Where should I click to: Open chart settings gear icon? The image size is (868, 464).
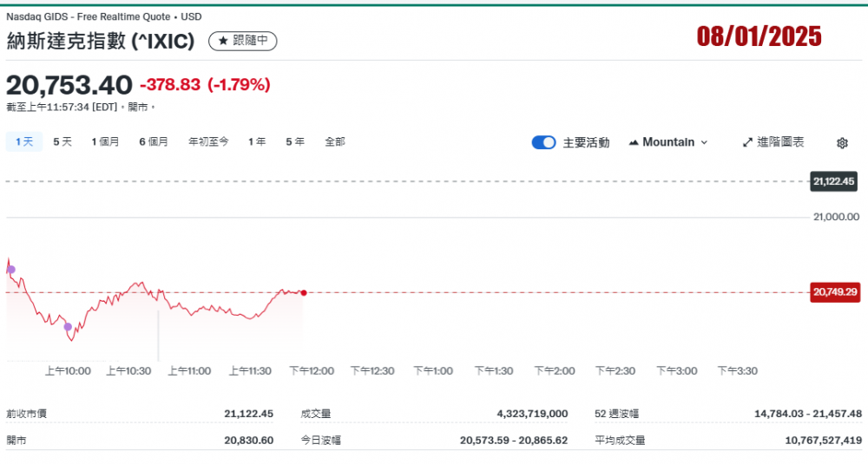pos(841,143)
